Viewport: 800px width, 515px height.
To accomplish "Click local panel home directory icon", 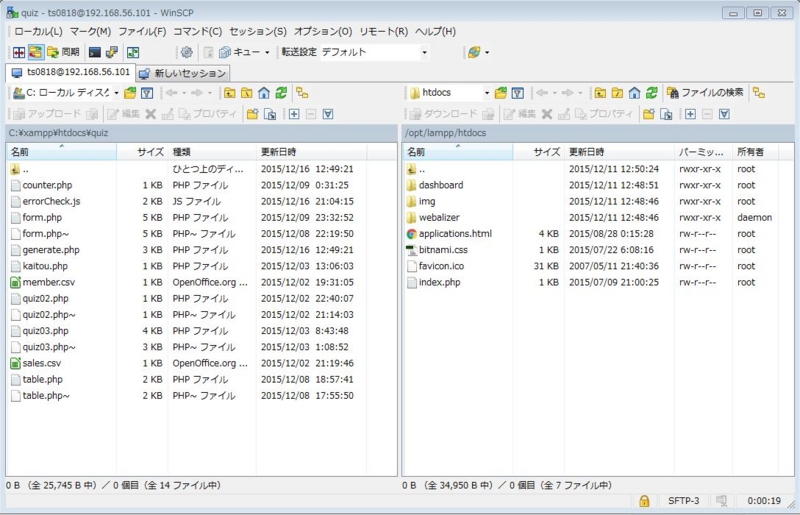I will pyautogui.click(x=264, y=93).
